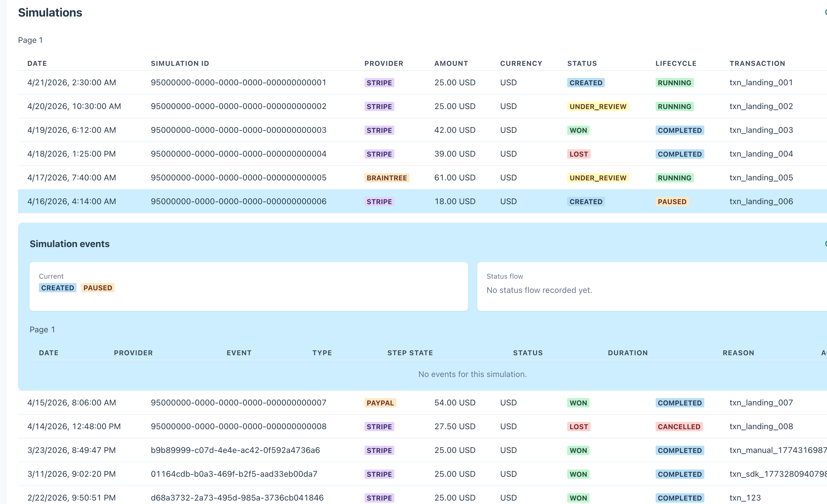Select simulation ID ending in 000000000004

[238, 154]
